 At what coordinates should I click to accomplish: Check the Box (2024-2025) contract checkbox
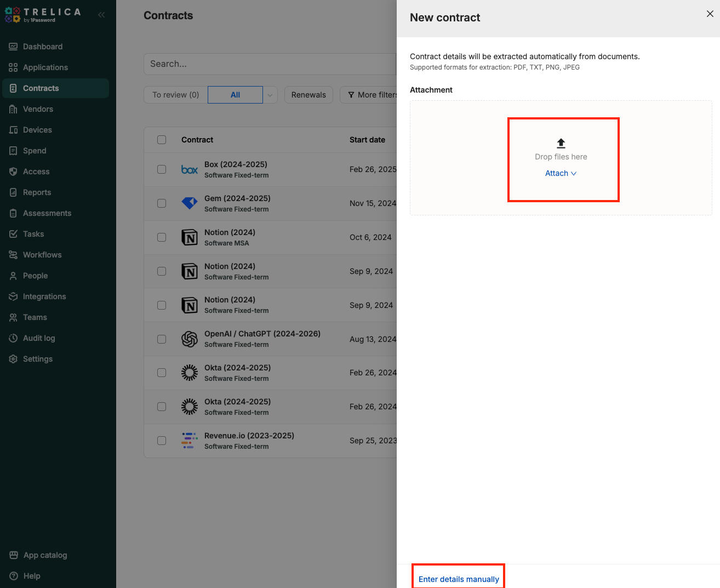pos(162,169)
